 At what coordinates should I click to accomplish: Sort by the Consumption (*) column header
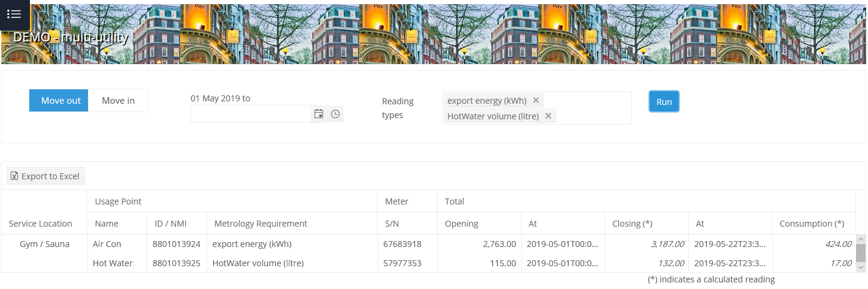[x=811, y=224]
